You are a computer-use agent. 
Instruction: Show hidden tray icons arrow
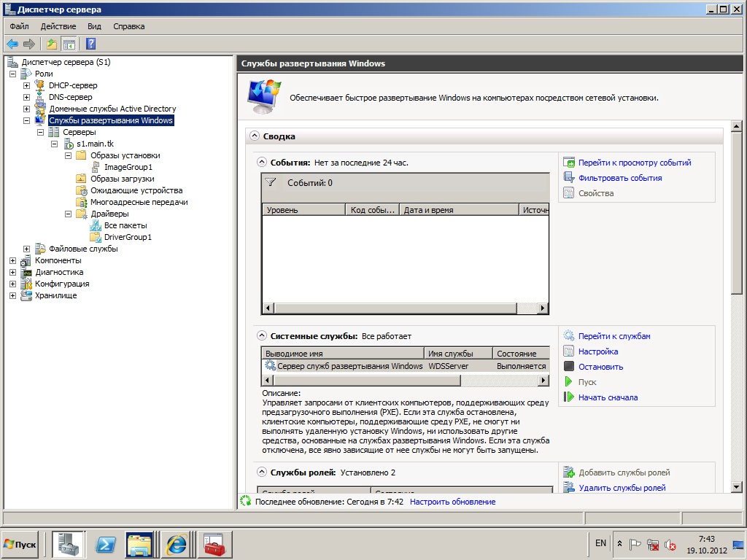coord(619,543)
